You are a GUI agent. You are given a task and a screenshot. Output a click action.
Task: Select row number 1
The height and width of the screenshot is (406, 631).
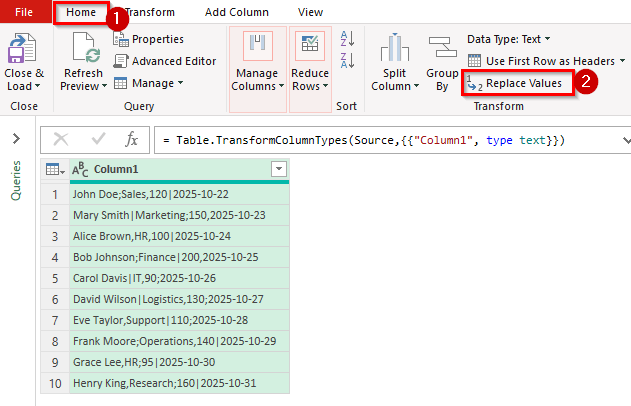tap(55, 195)
